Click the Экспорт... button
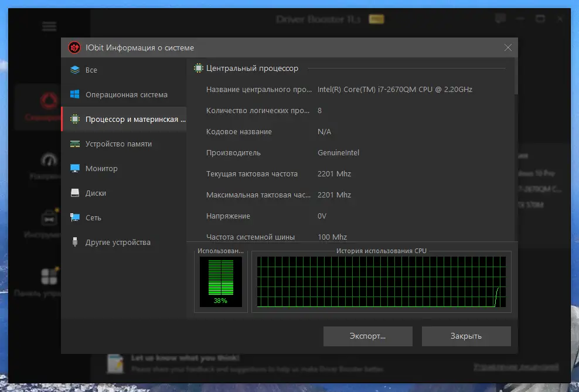Viewport: 579px width, 392px height. (x=368, y=336)
